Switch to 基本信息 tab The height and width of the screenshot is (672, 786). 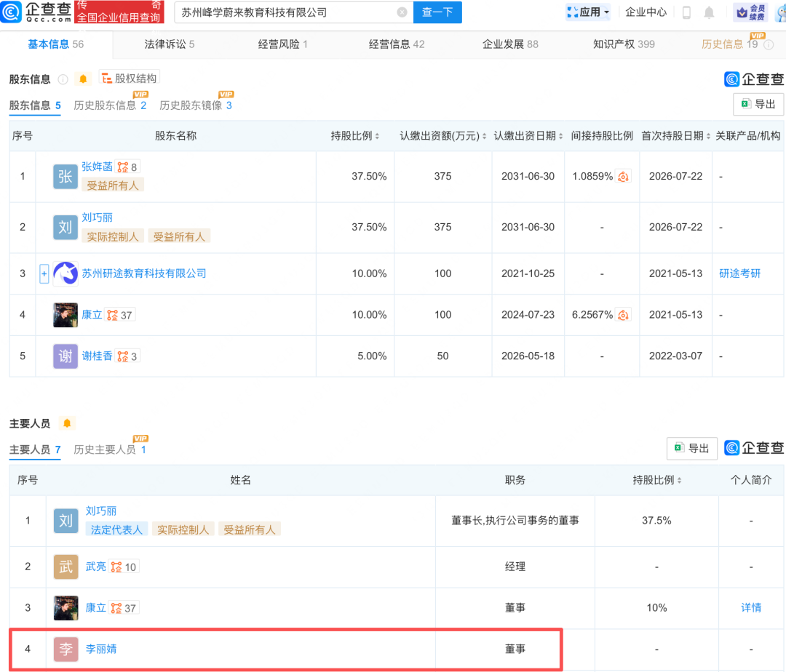(x=55, y=44)
